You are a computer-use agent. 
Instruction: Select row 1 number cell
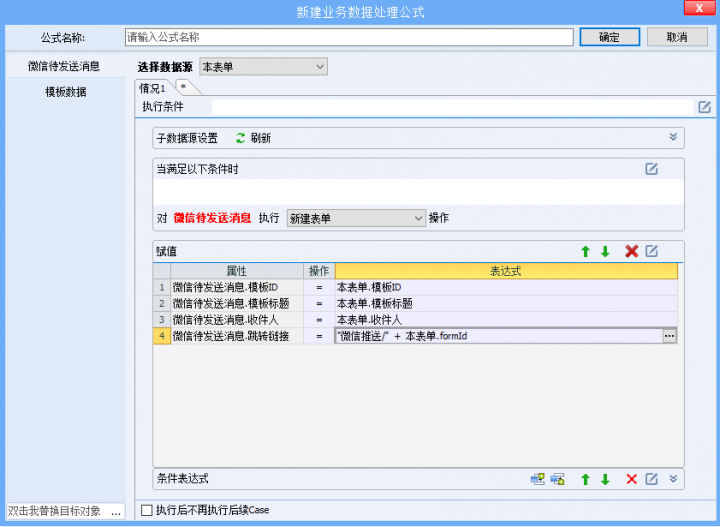162,287
